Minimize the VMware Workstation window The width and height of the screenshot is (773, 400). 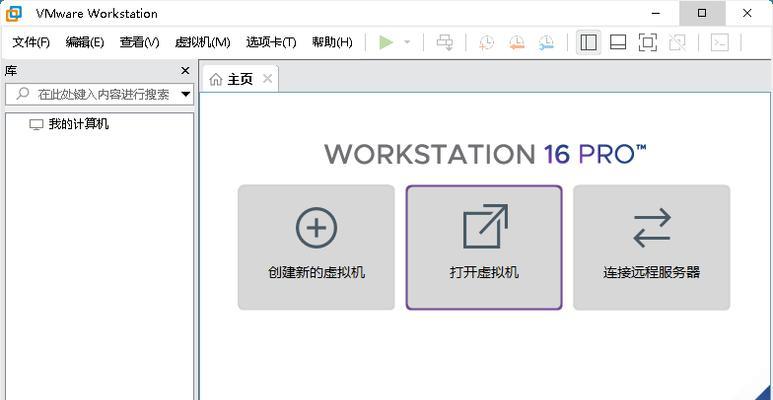[x=656, y=13]
